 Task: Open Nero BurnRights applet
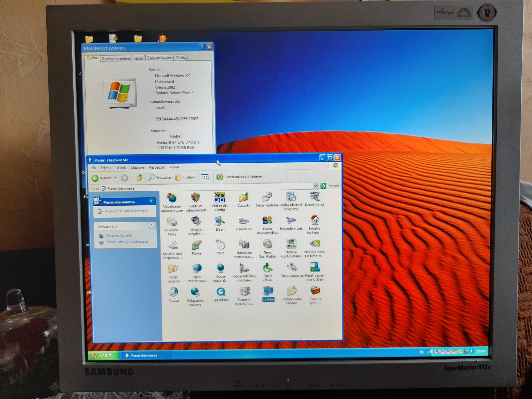(x=268, y=249)
